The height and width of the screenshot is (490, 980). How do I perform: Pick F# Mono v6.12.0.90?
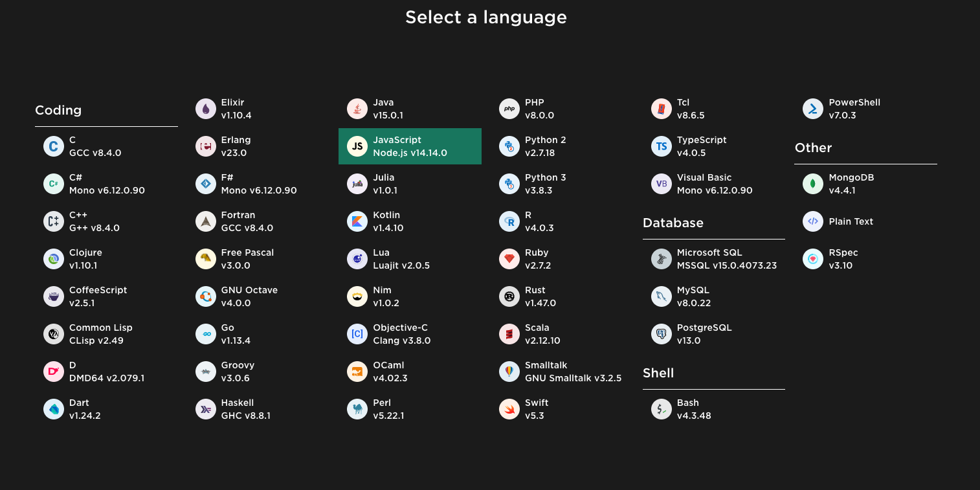click(x=258, y=184)
